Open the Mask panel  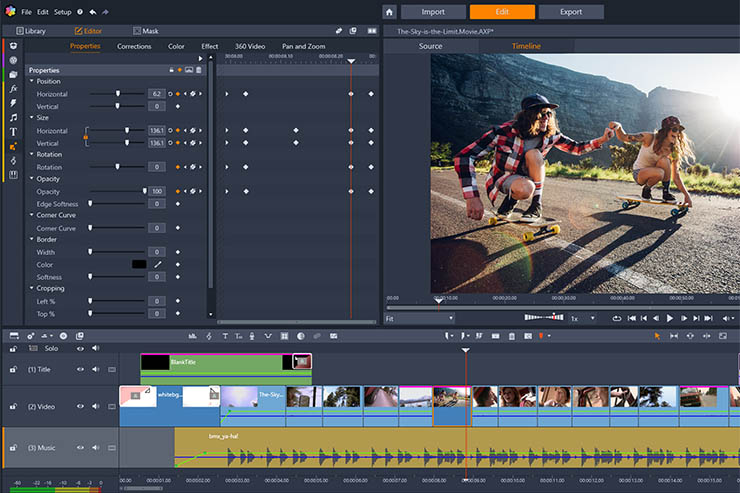click(146, 31)
